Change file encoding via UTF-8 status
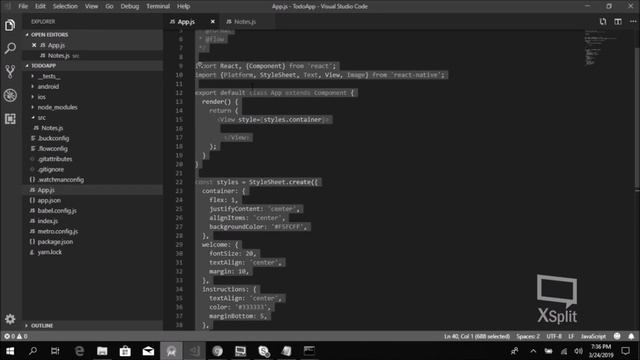The image size is (640, 360). (554, 336)
